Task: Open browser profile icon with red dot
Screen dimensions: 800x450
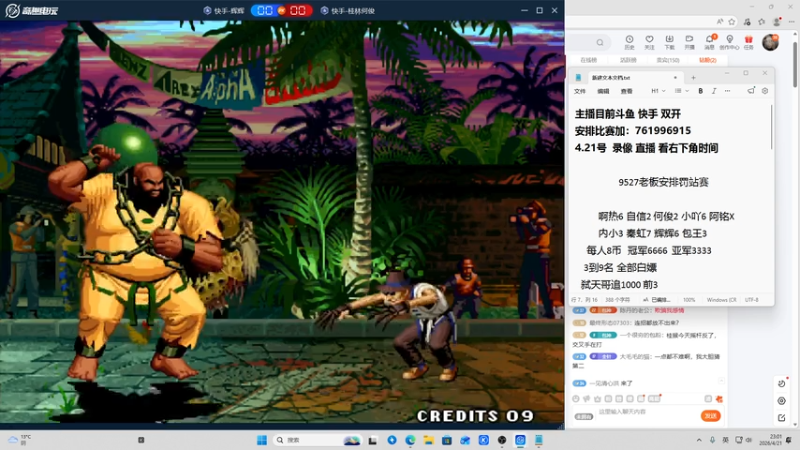Action: point(777,21)
